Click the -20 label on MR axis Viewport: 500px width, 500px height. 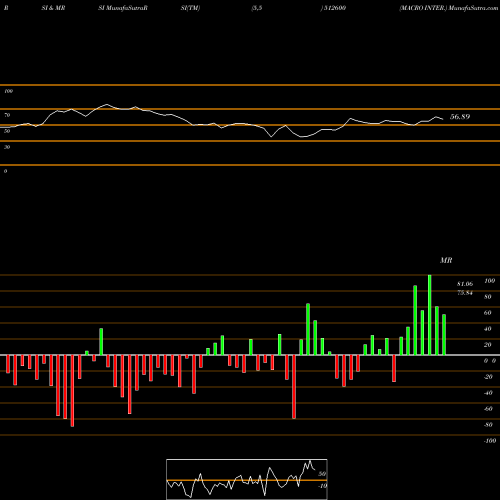(x=488, y=377)
